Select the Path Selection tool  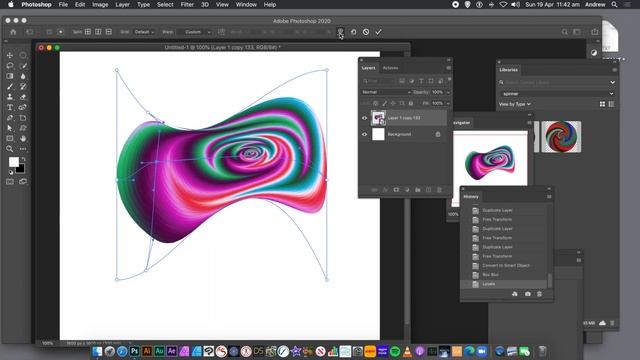pyautogui.click(x=10, y=128)
